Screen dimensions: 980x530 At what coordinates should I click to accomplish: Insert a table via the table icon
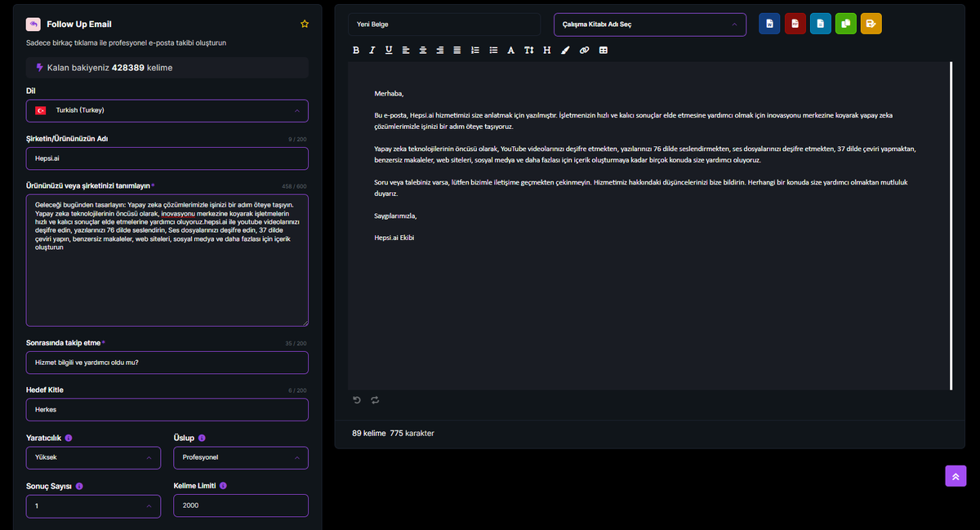(604, 50)
